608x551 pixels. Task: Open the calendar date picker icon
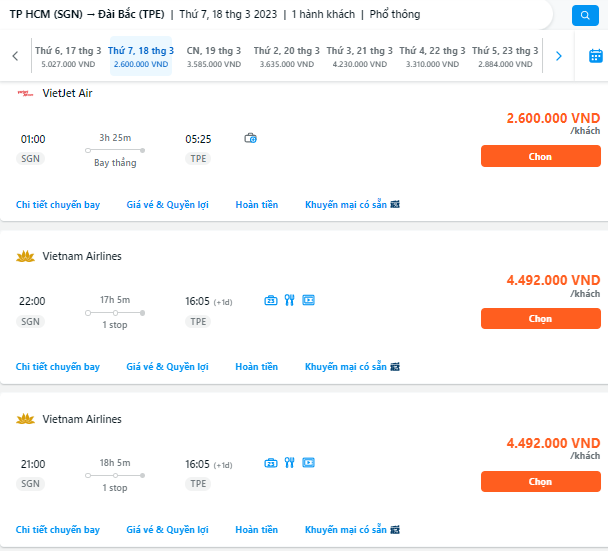[x=596, y=56]
